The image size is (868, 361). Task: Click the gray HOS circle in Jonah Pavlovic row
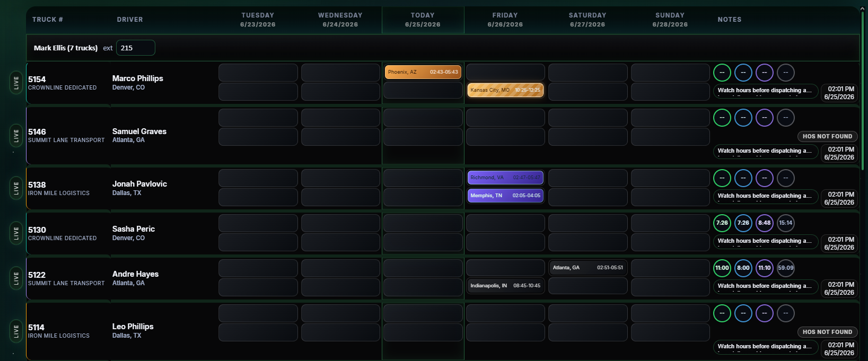click(x=786, y=178)
